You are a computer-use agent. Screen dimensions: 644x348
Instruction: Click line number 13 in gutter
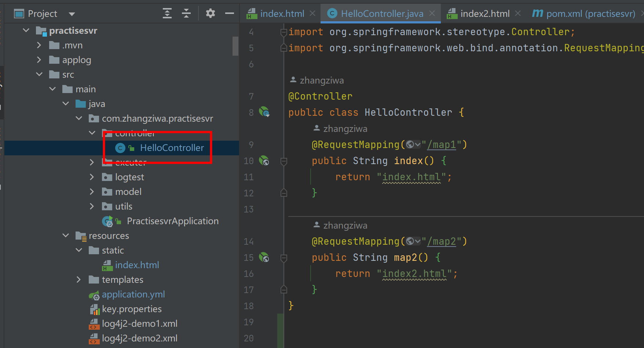pos(249,209)
